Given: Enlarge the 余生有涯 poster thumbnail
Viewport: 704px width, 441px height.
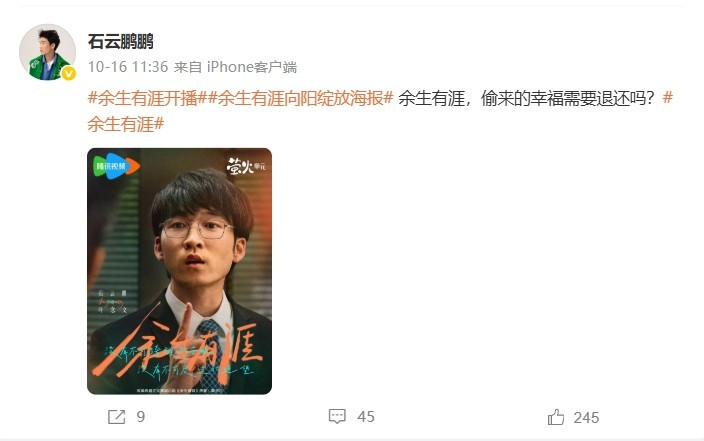Looking at the screenshot, I should click(180, 271).
